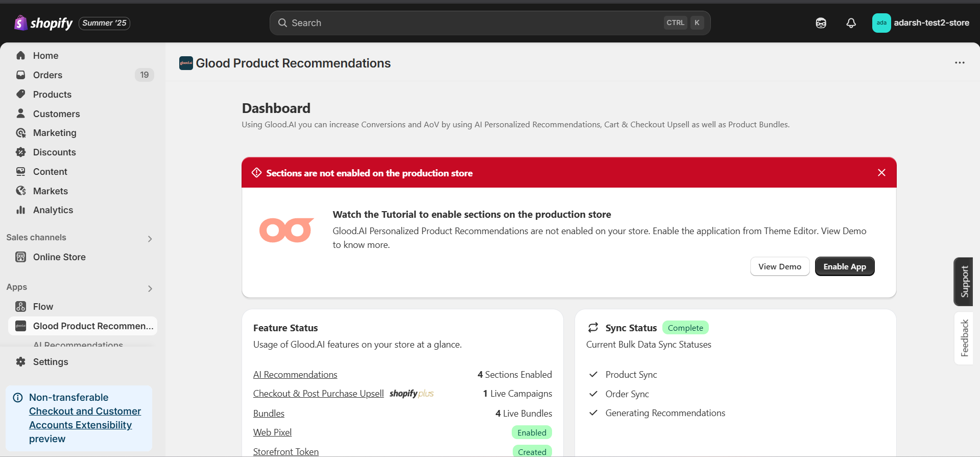Click the Marketing target icon
The height and width of the screenshot is (457, 980).
20,133
